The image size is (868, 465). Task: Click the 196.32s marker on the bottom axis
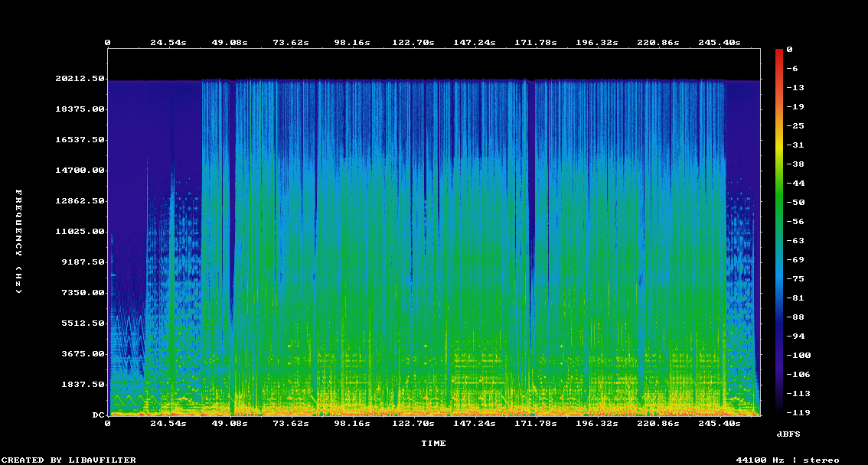[x=596, y=423]
